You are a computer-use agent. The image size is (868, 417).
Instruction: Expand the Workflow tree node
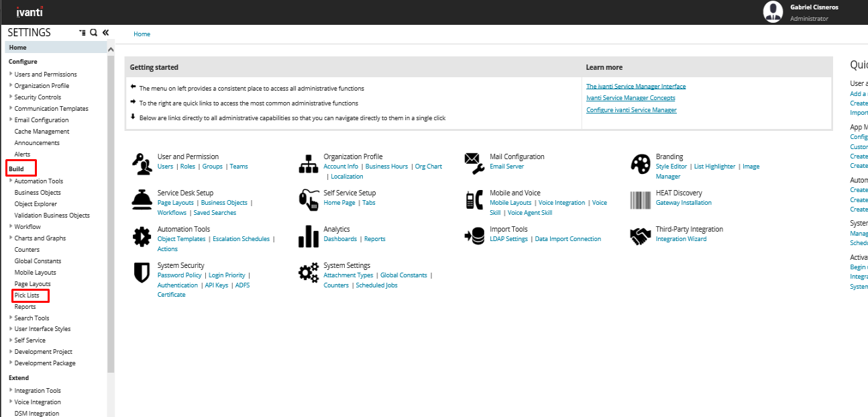tap(11, 226)
